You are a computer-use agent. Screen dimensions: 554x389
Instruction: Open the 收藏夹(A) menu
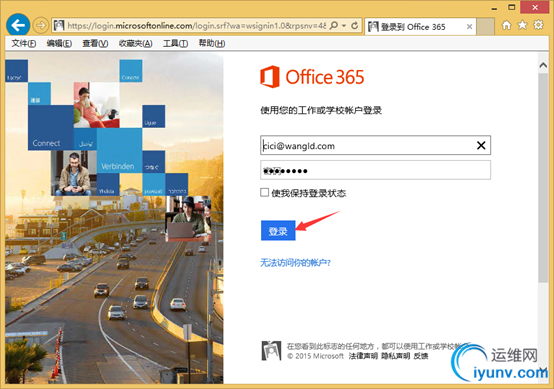pyautogui.click(x=135, y=43)
